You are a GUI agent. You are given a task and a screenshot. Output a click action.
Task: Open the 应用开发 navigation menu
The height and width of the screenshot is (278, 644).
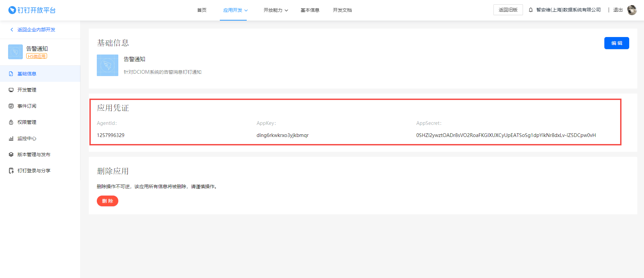[x=233, y=10]
